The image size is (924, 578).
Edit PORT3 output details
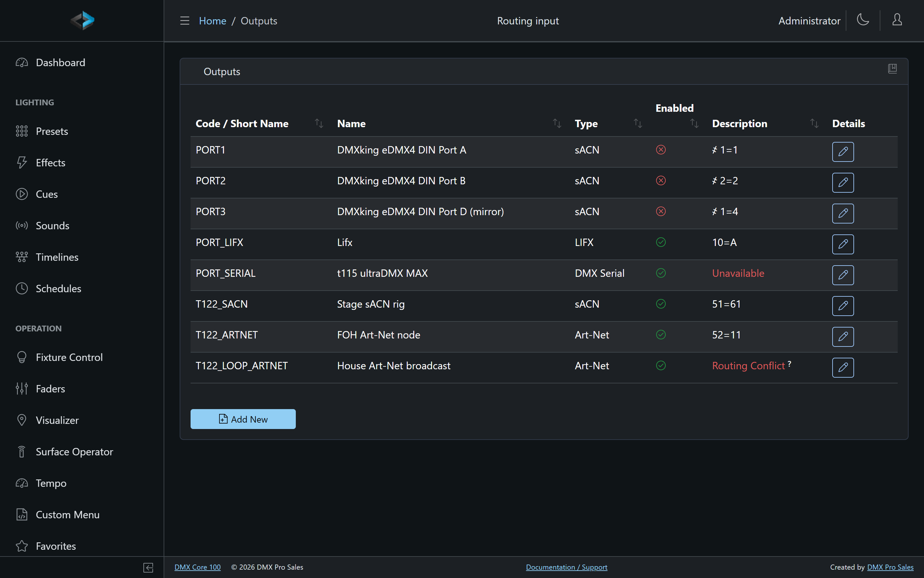point(843,213)
